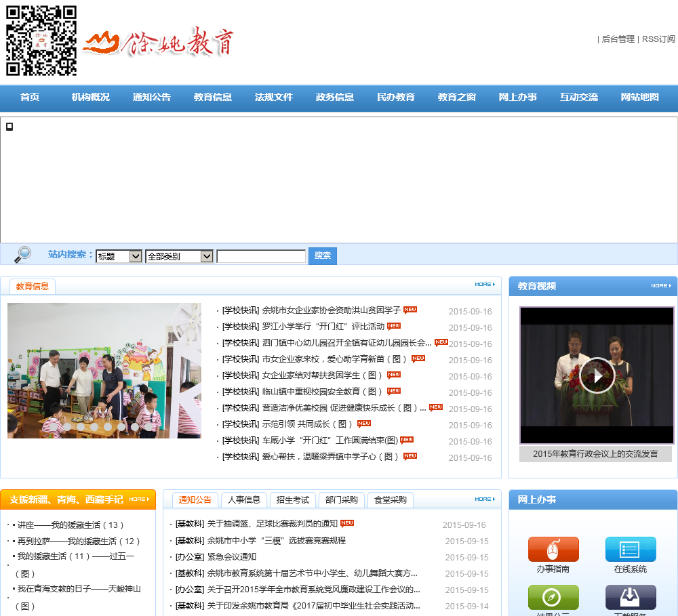Click the 搜索 button
This screenshot has height=616, width=678.
[323, 256]
